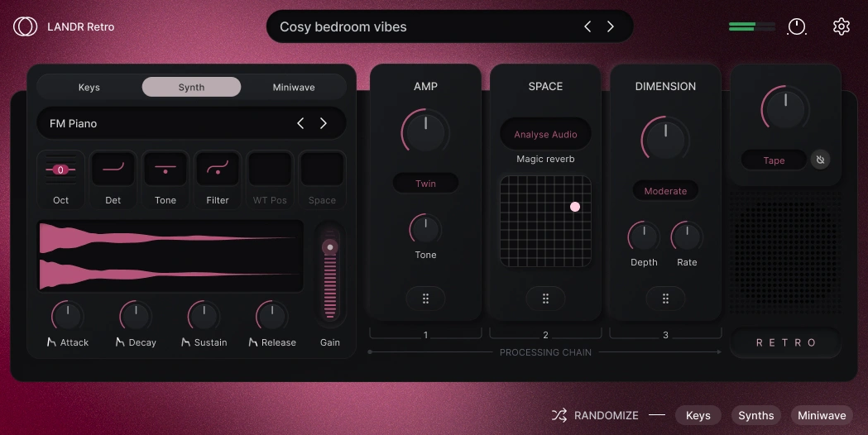Click the Sustain envelope icon

click(185, 342)
